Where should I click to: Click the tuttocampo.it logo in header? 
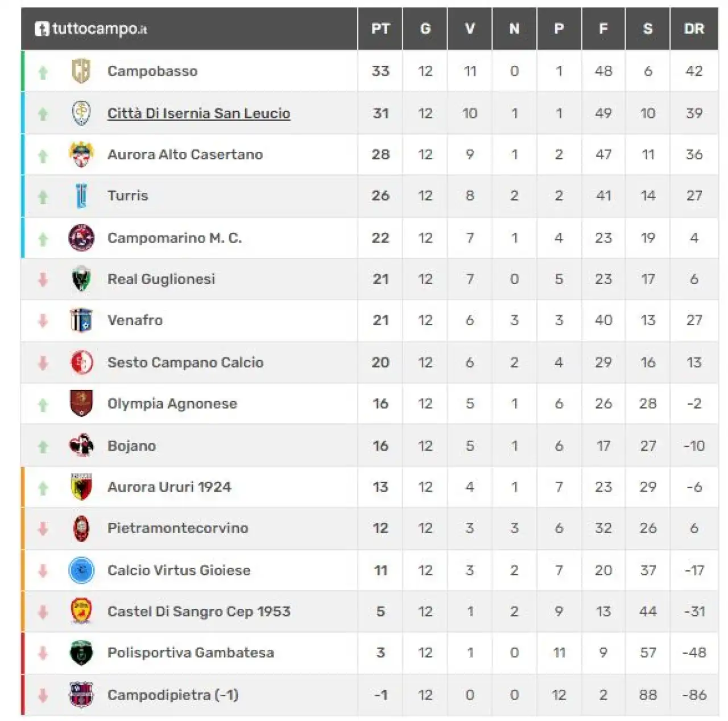(91, 28)
